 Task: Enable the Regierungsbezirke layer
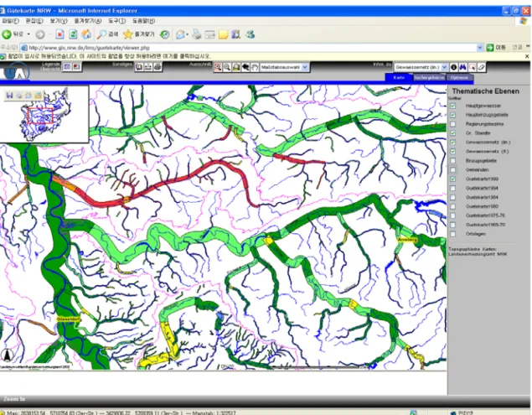point(452,124)
